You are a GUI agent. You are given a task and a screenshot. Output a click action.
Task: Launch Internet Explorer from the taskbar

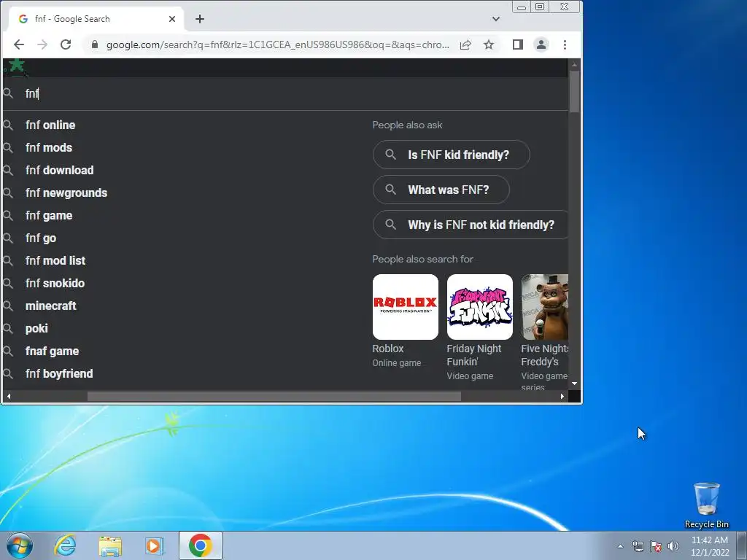pos(65,545)
